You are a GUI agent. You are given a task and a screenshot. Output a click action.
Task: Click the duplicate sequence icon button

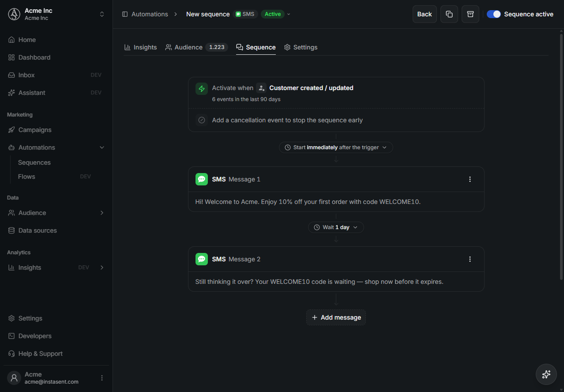pyautogui.click(x=449, y=14)
